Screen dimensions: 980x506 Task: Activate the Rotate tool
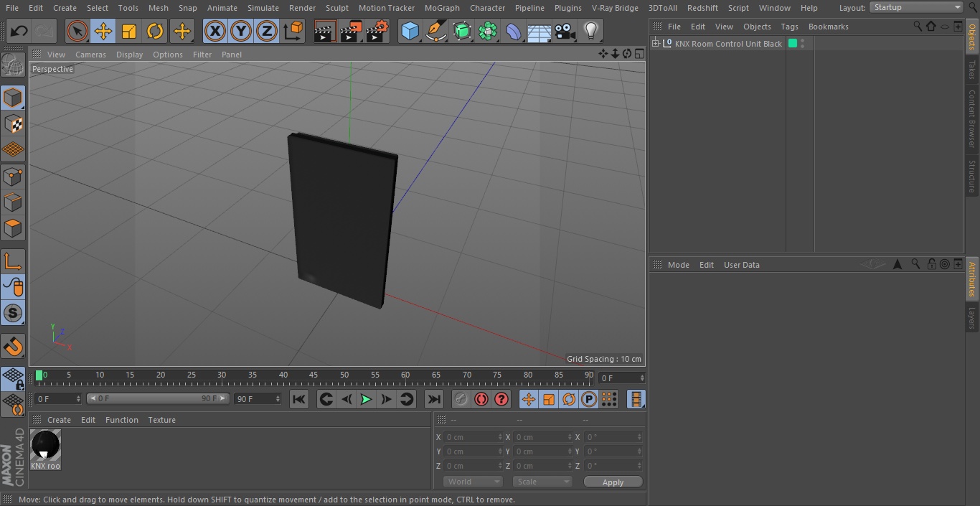(155, 31)
